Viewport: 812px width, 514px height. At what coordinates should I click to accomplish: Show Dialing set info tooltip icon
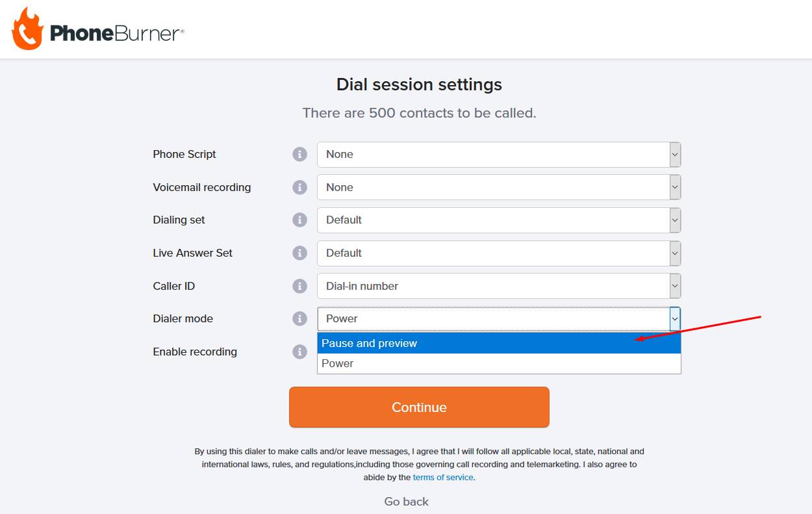299,220
